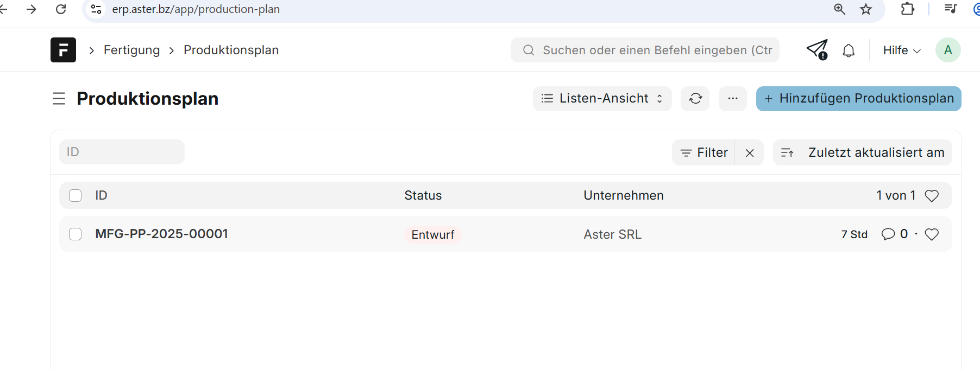Expand the Hilfe menu
The image size is (980, 370).
pyautogui.click(x=902, y=50)
